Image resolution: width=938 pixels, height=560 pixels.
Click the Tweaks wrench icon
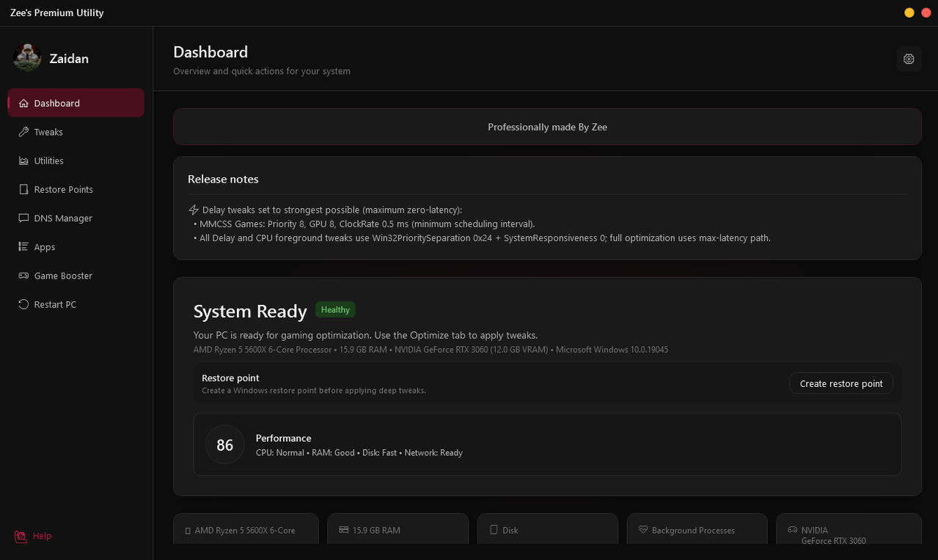click(23, 132)
